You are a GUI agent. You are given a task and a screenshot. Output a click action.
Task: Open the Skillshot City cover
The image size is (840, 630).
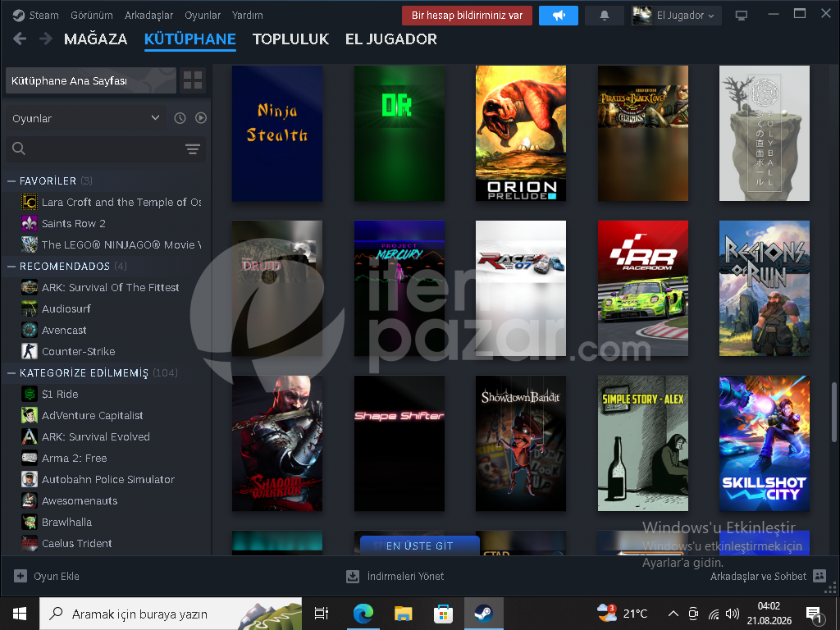pos(765,443)
